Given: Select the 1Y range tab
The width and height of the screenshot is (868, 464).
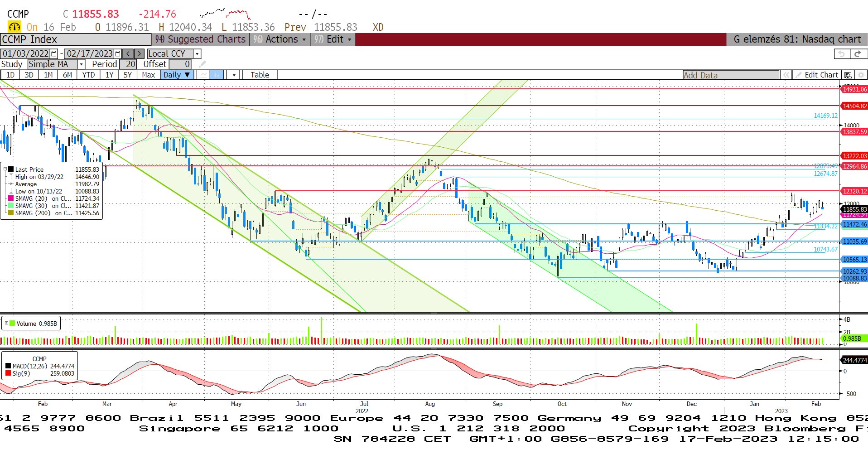Looking at the screenshot, I should pyautogui.click(x=109, y=75).
